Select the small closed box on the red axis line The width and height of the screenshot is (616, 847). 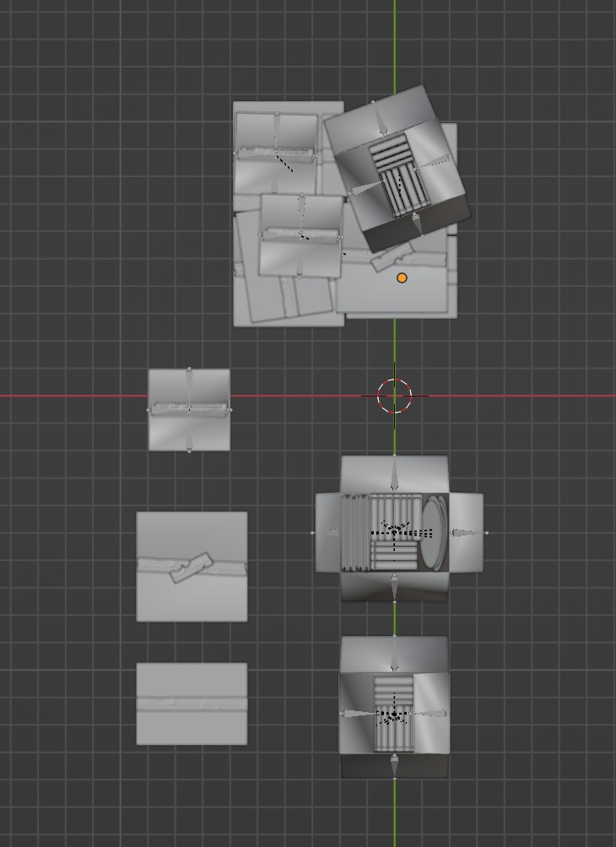point(189,409)
